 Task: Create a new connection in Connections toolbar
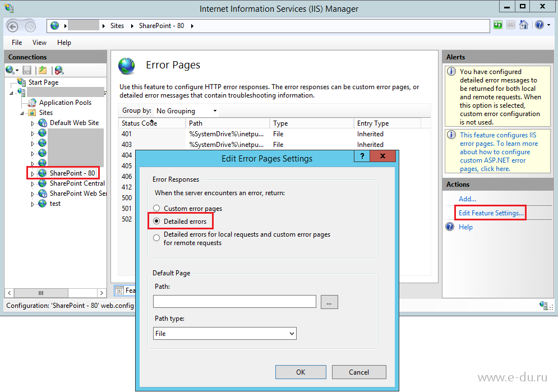(x=9, y=70)
